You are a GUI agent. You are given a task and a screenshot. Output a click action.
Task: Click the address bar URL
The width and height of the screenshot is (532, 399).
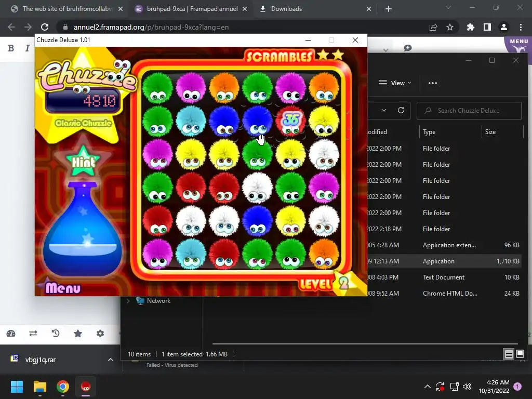click(151, 27)
